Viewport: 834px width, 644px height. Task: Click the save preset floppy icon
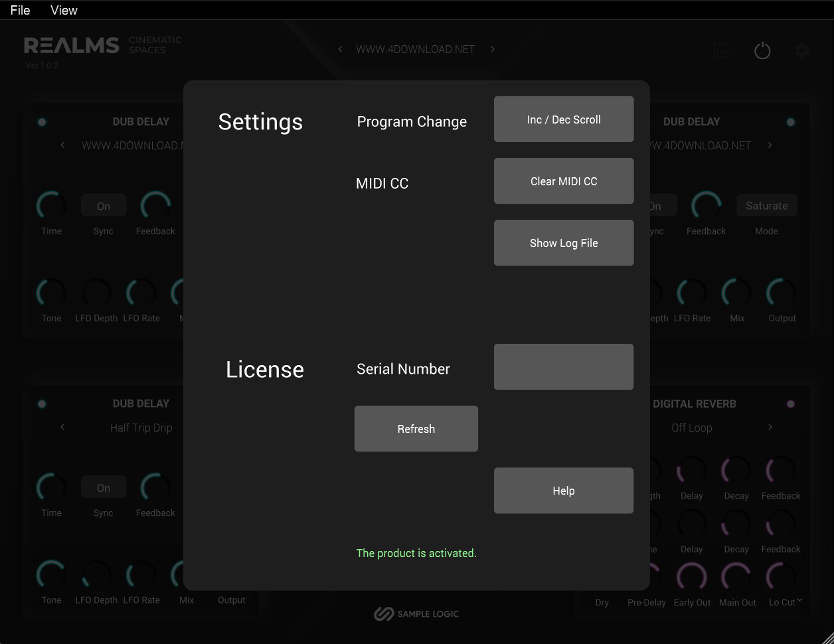point(721,50)
